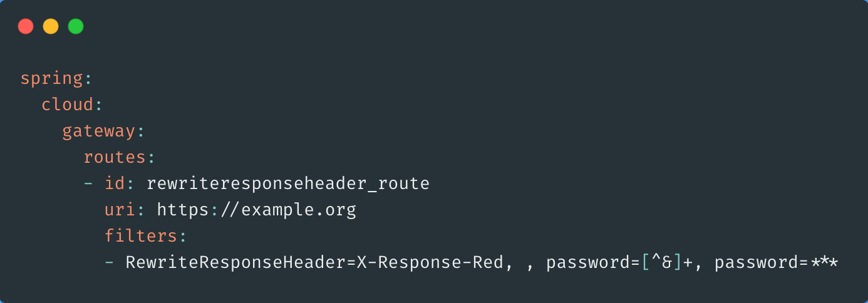This screenshot has height=303, width=868.
Task: Click the green maximize window button
Action: click(x=76, y=26)
